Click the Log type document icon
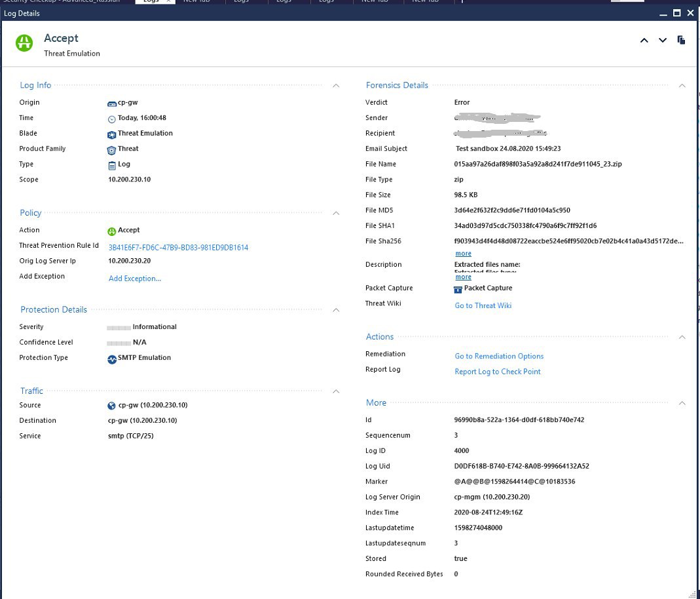The height and width of the screenshot is (599, 700). (111, 165)
